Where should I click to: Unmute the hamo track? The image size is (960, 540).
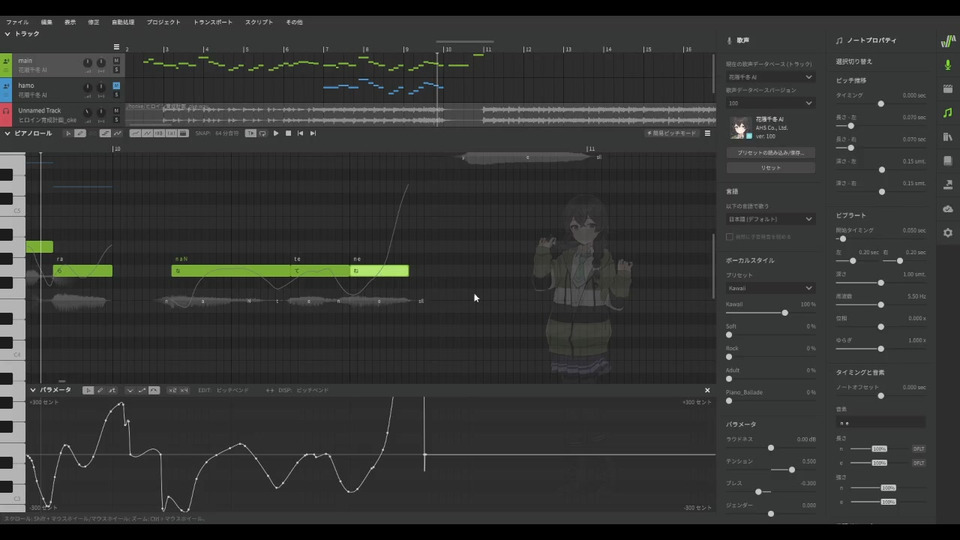[116, 86]
